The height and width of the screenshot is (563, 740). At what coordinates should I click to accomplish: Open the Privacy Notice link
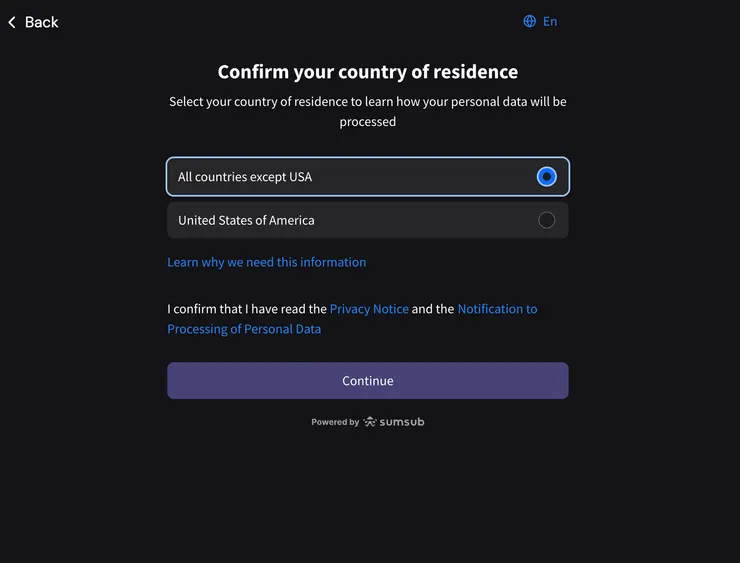[369, 309]
